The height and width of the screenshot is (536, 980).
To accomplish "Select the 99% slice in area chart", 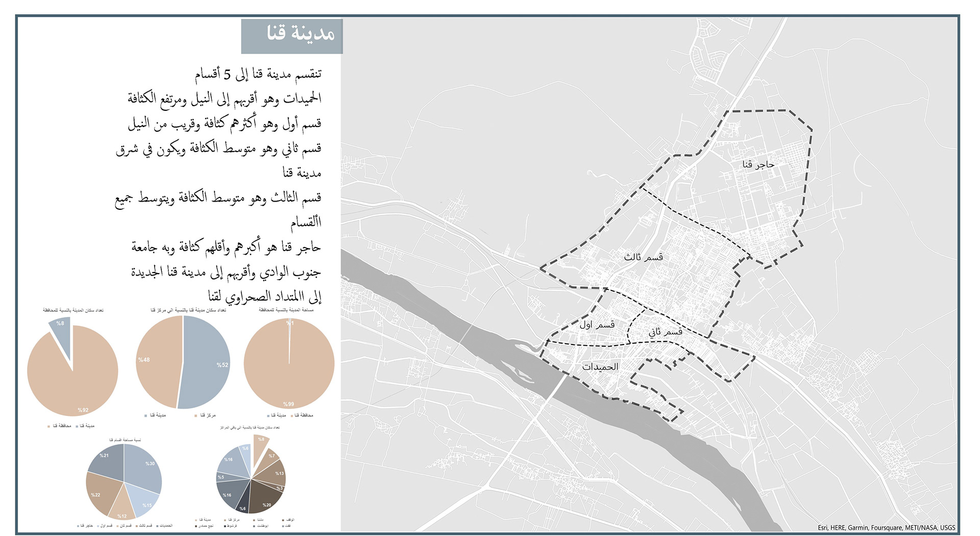I will click(x=289, y=378).
